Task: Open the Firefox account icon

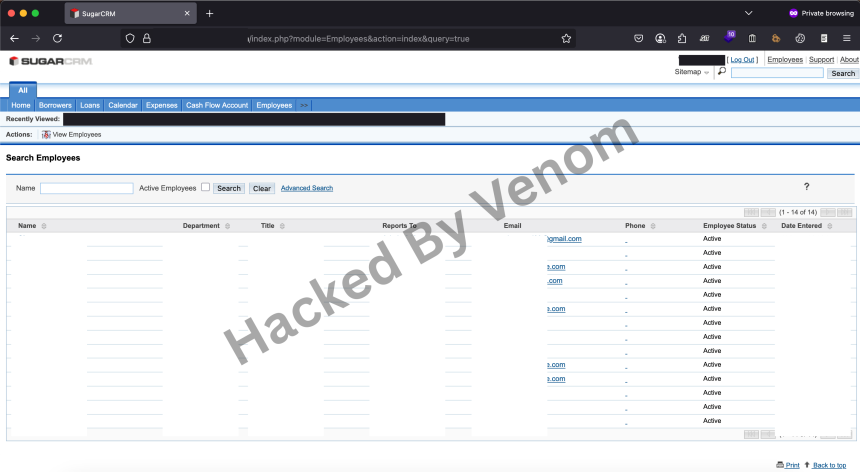Action: click(x=660, y=38)
